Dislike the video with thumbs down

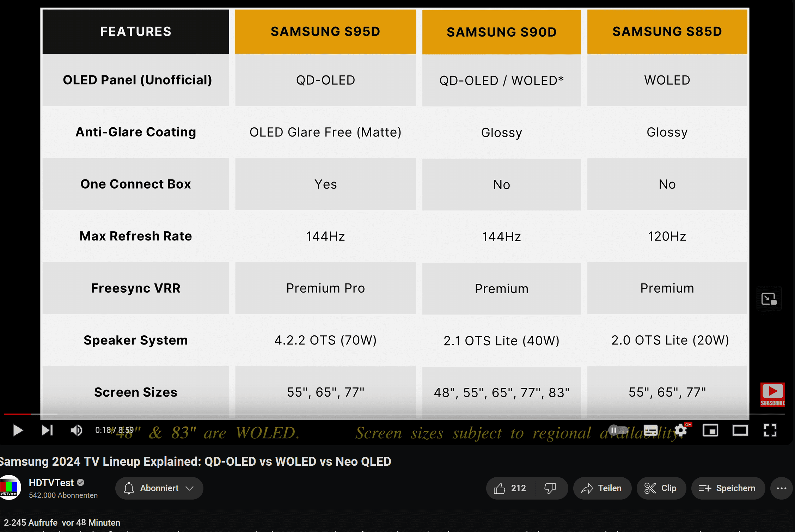[550, 488]
